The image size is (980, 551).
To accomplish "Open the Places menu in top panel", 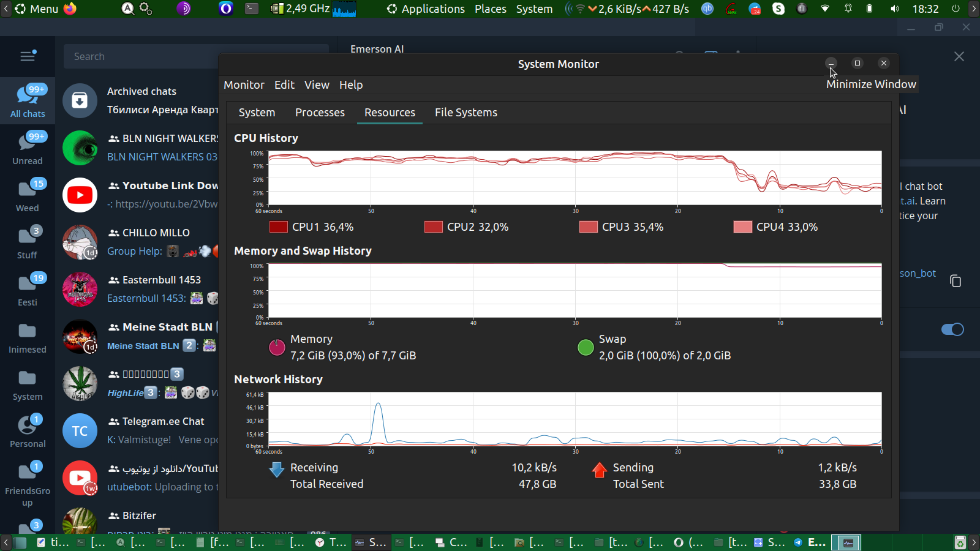I will (491, 9).
